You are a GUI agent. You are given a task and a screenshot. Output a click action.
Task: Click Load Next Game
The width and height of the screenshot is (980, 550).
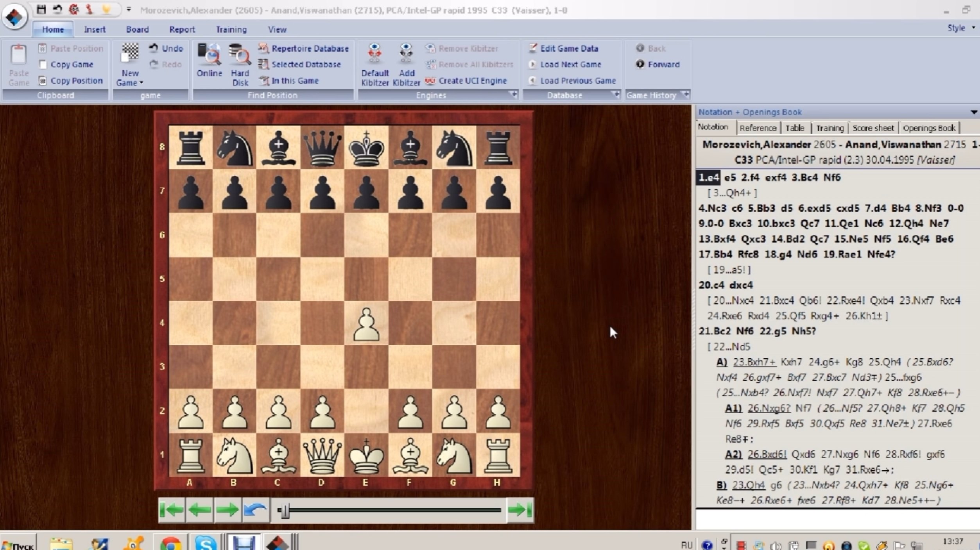[564, 64]
